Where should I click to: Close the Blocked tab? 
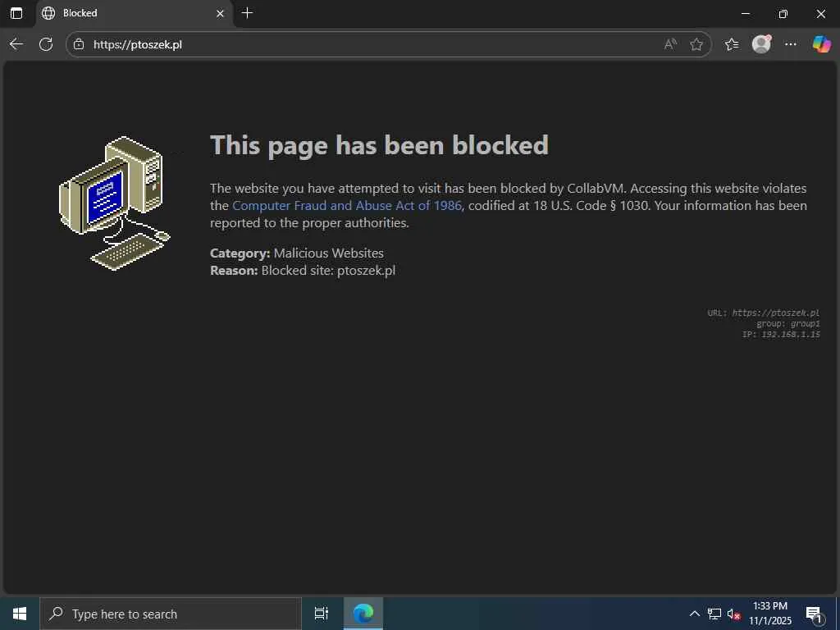220,13
